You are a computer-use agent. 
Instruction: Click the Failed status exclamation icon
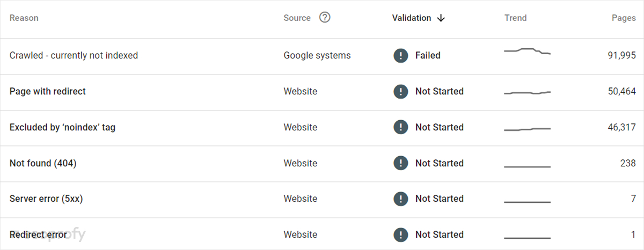(x=400, y=55)
